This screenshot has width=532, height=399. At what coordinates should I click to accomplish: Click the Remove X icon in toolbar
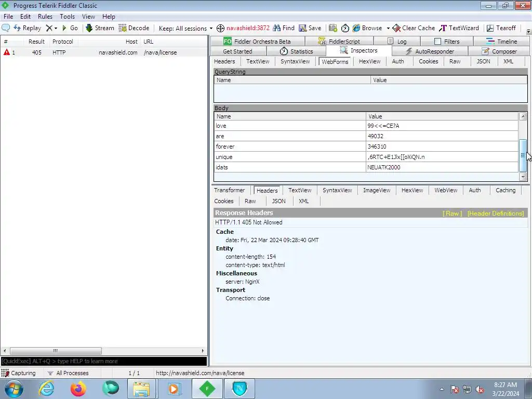(x=49, y=28)
